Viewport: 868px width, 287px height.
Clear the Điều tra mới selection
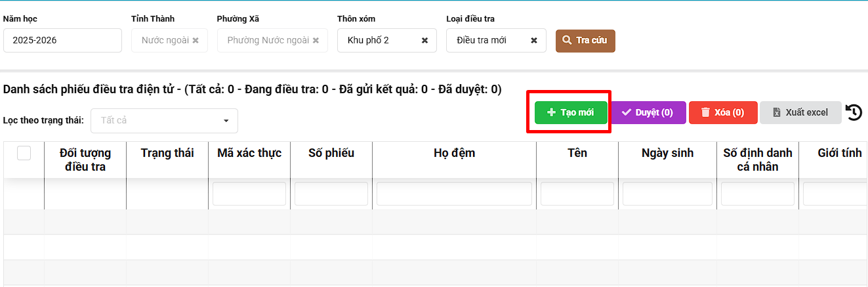click(534, 41)
